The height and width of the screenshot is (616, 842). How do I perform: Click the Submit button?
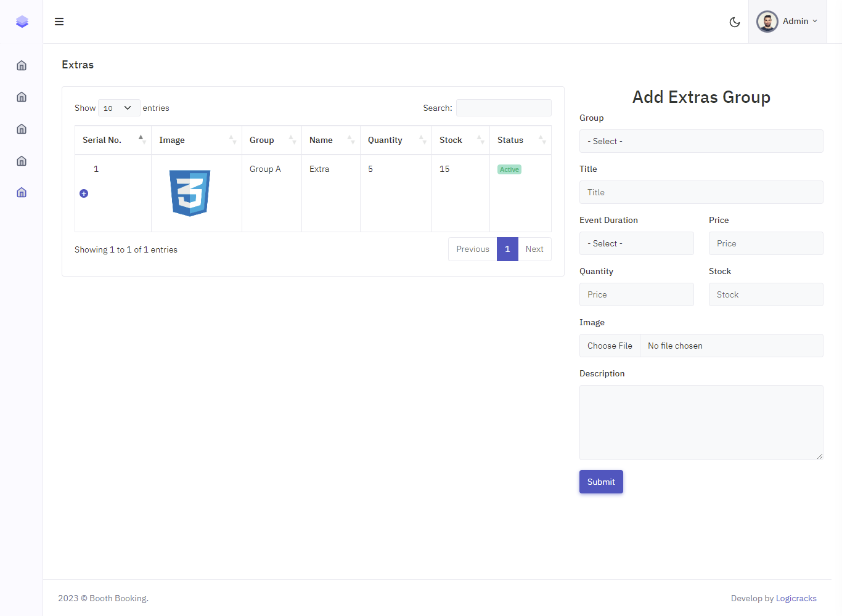(x=601, y=482)
